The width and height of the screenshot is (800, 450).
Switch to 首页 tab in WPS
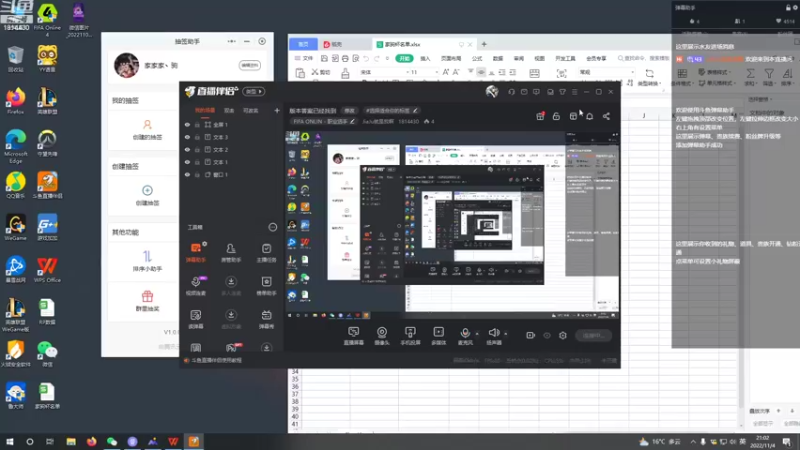304,44
